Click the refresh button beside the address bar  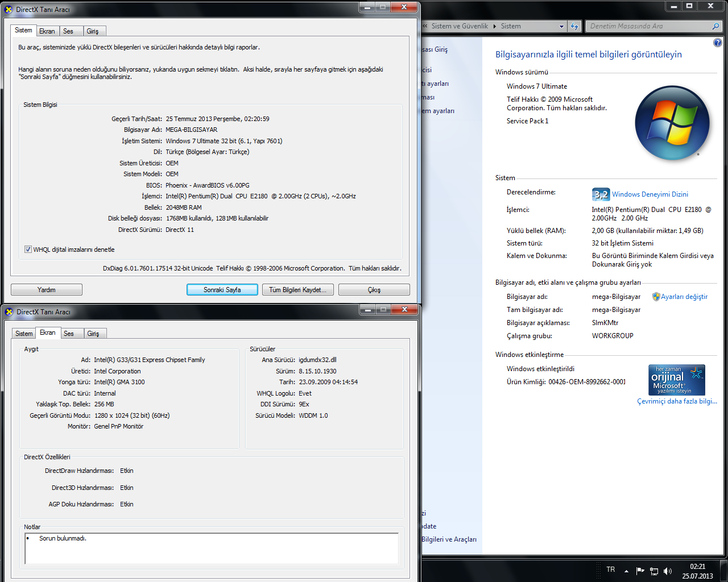574,26
